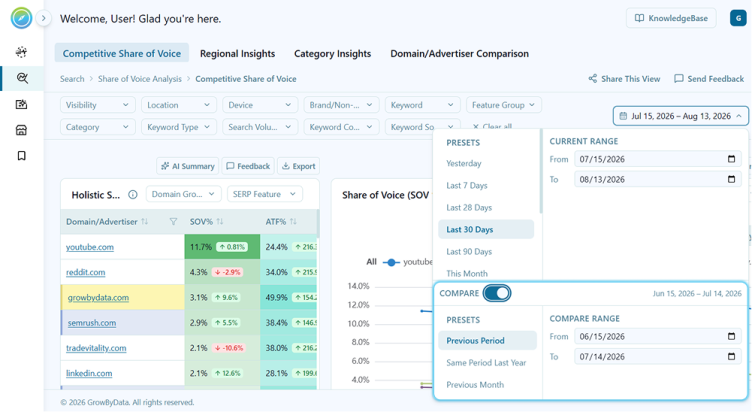Open the Feature Group dropdown
Screen dimensions: 752x412
tap(504, 105)
